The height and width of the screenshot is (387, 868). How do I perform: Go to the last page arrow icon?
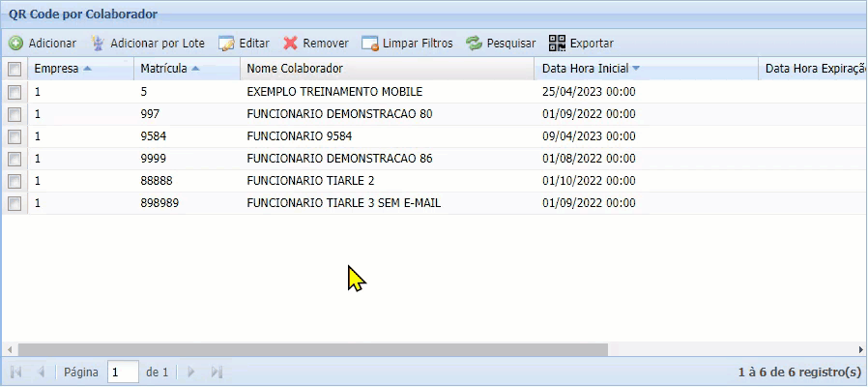click(217, 372)
